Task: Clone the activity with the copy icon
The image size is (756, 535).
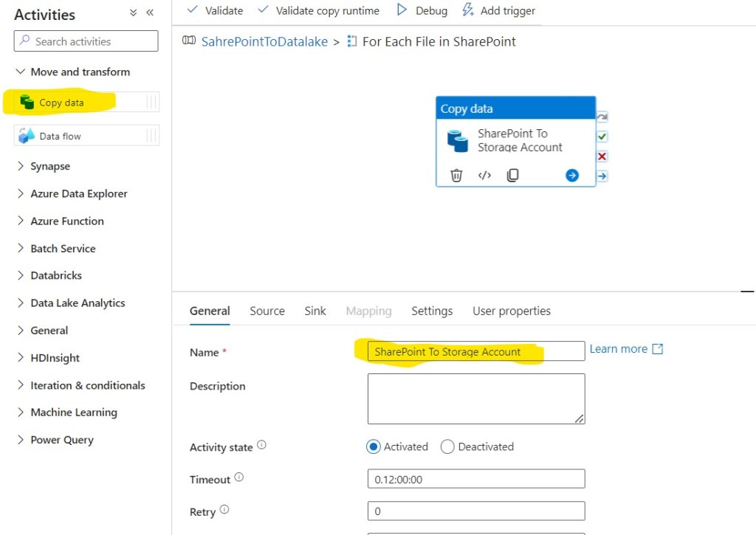Action: tap(512, 175)
